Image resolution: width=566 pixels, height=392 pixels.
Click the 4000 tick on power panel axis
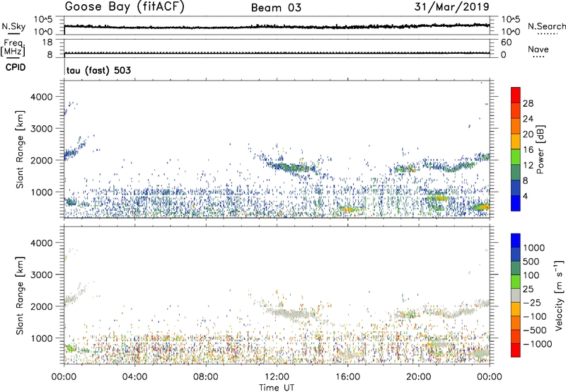point(41,97)
